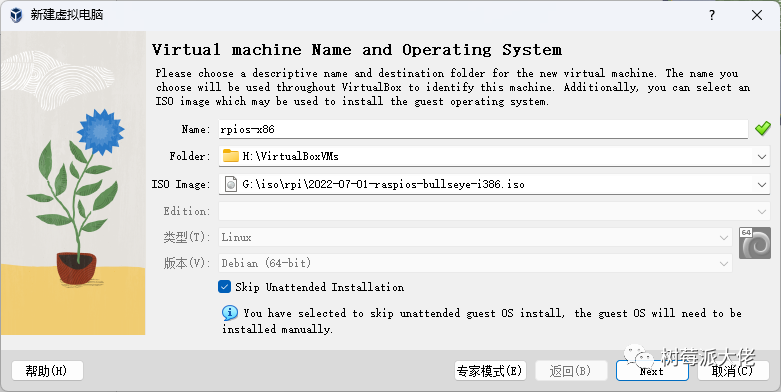Click the 返回(B) back button
The height and width of the screenshot is (392, 781).
click(x=571, y=371)
